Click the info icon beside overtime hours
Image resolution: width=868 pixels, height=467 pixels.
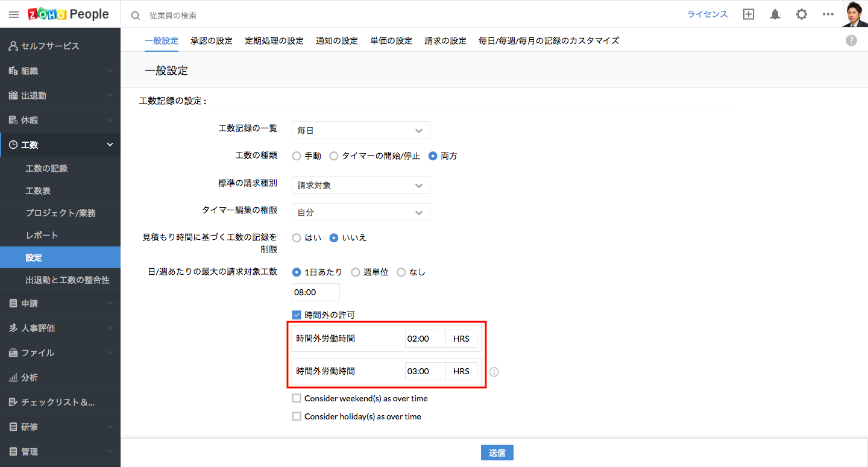(x=494, y=372)
